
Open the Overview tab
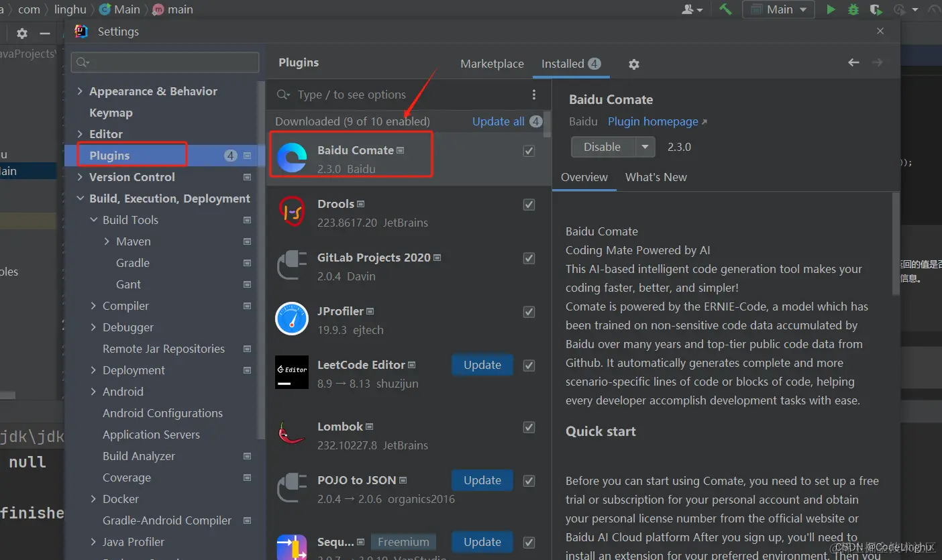click(584, 177)
